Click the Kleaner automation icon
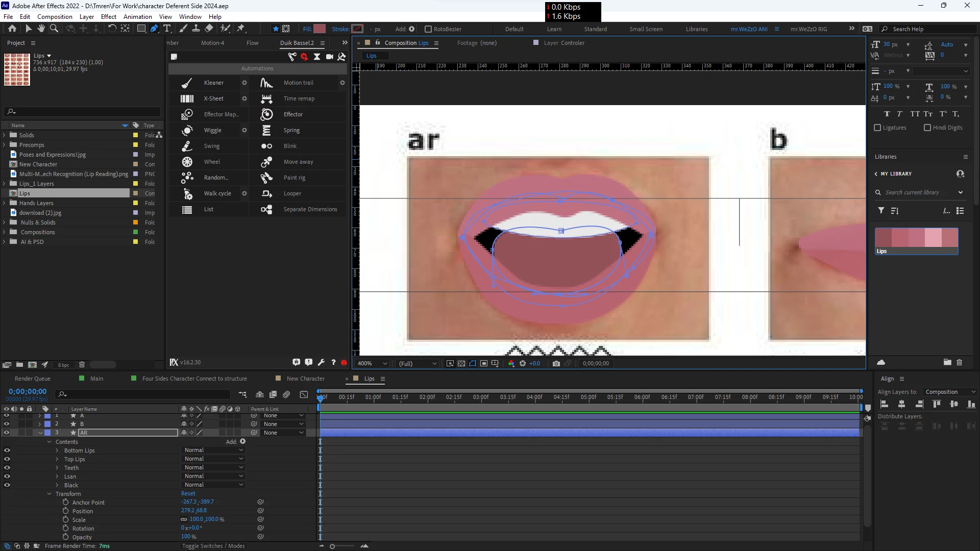 187,83
